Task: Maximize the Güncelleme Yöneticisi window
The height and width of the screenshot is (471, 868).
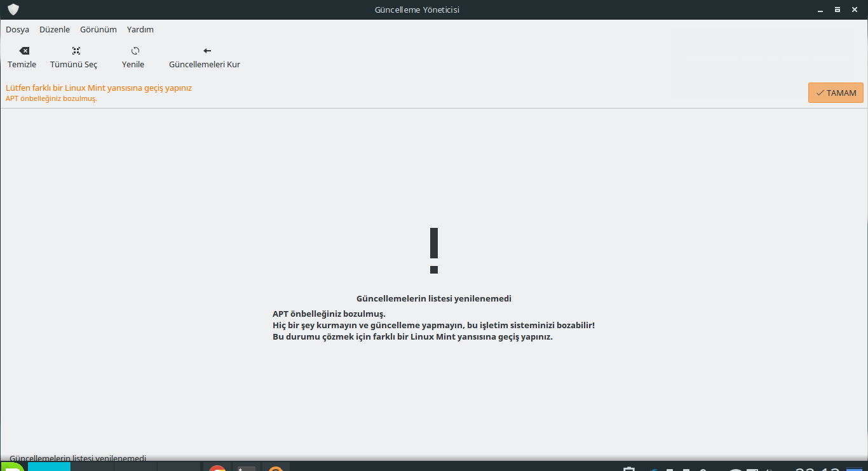Action: click(837, 10)
